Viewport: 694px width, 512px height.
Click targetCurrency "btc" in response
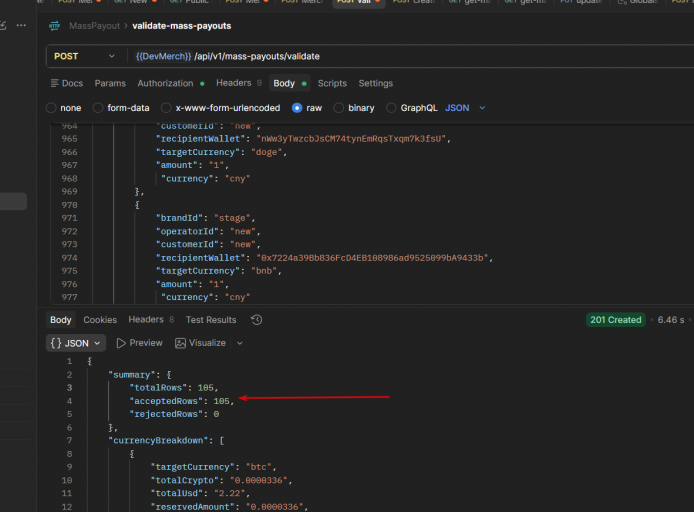click(x=214, y=467)
